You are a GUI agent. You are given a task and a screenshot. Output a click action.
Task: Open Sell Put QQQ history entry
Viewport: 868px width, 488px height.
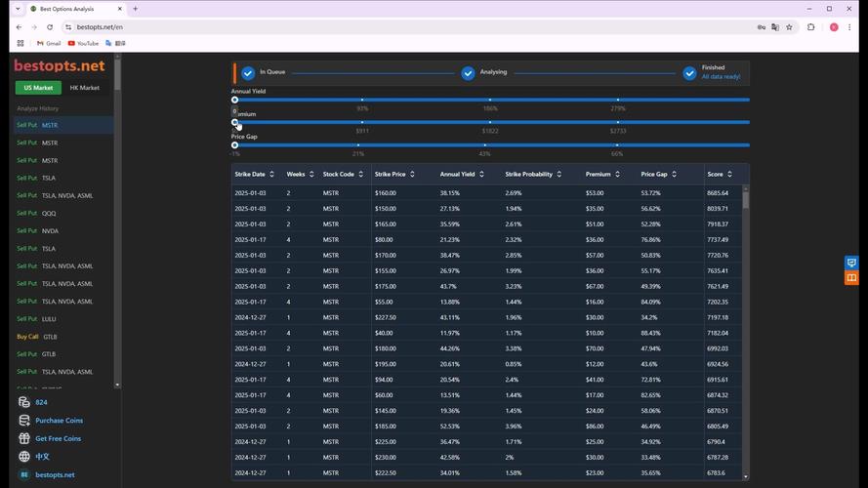tap(62, 213)
